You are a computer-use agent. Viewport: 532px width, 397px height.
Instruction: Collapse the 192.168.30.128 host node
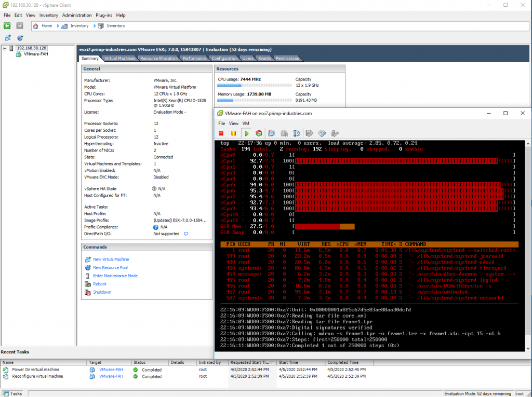click(x=5, y=48)
